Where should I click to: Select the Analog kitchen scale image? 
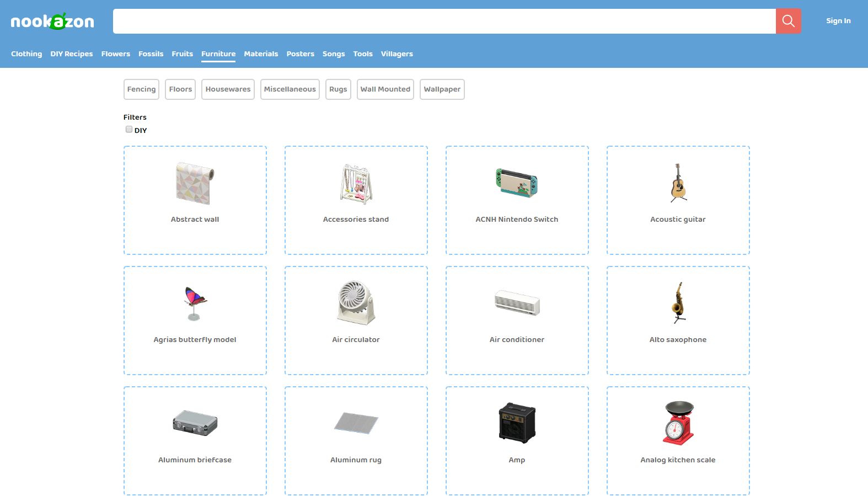678,423
